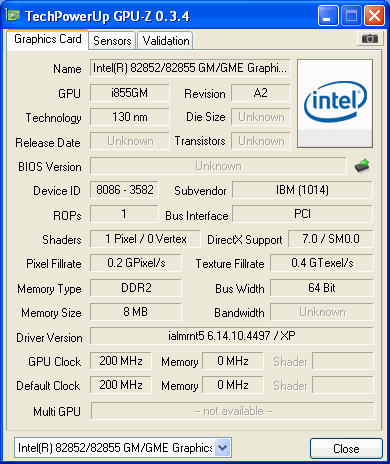The width and height of the screenshot is (390, 464).
Task: Click the Device ID field 8086 - 3582
Action: coord(124,190)
